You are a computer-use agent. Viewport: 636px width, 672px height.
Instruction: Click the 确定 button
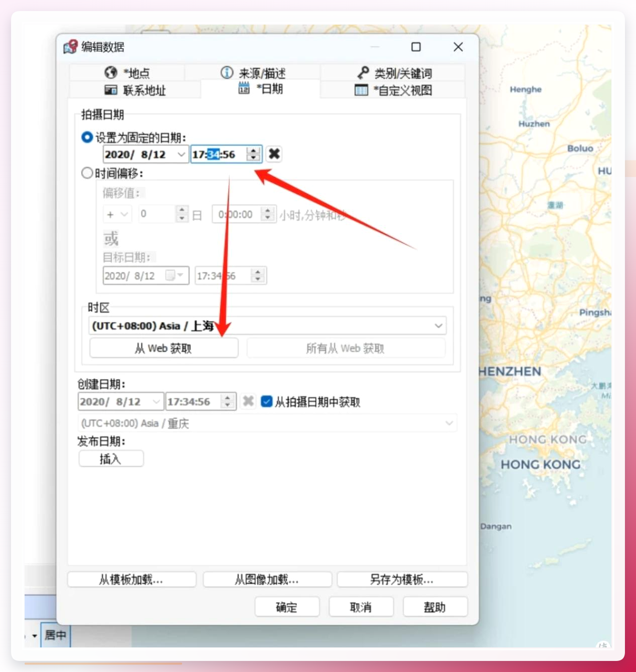[x=287, y=607]
